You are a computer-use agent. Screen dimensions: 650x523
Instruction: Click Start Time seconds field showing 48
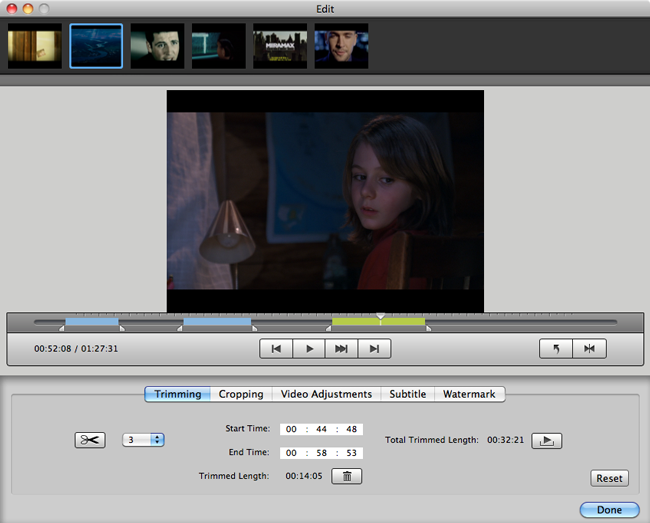tap(352, 429)
